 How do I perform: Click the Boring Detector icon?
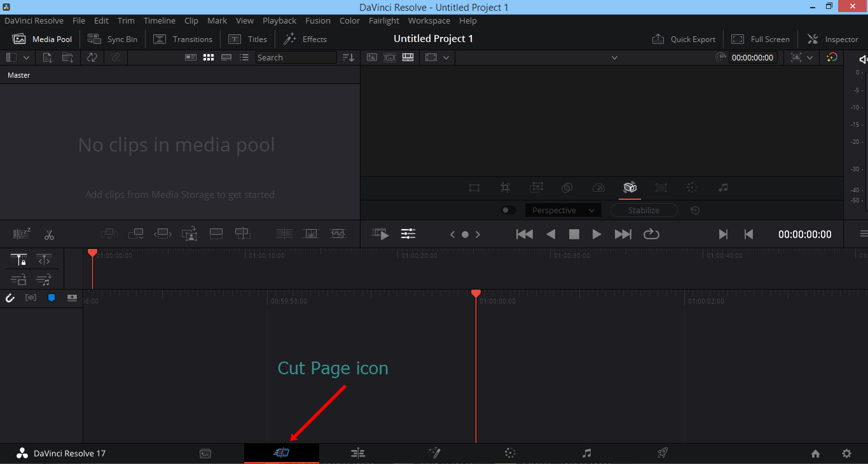click(x=22, y=234)
